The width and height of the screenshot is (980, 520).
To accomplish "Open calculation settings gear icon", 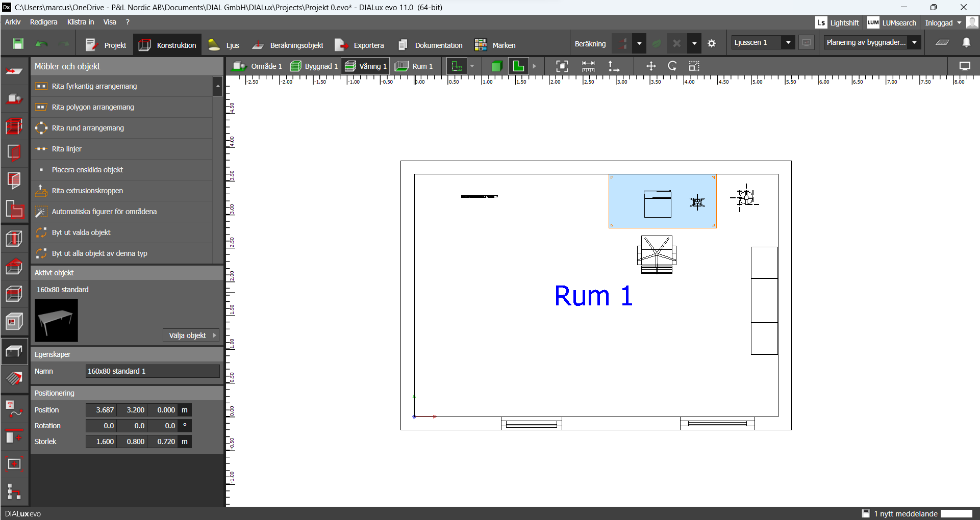I will [712, 44].
